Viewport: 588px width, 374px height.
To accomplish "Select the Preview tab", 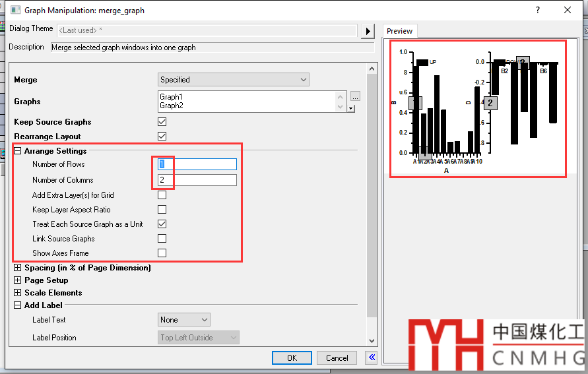I will (399, 31).
